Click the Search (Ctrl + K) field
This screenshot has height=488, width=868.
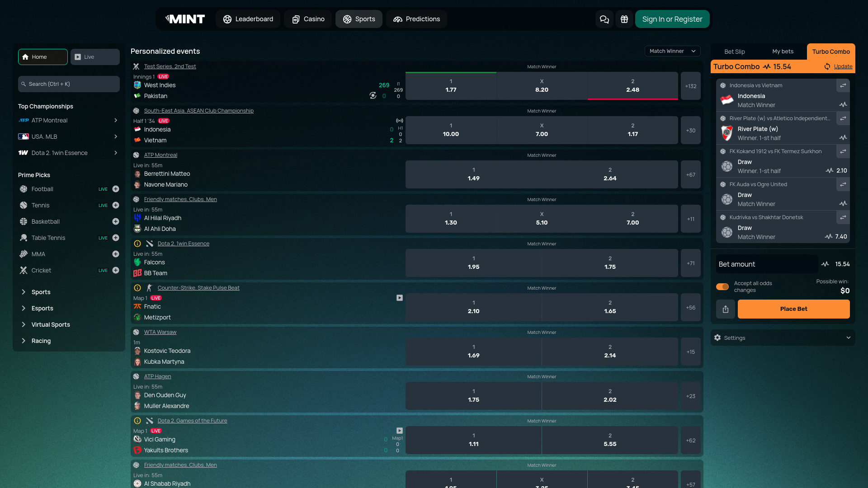(69, 84)
